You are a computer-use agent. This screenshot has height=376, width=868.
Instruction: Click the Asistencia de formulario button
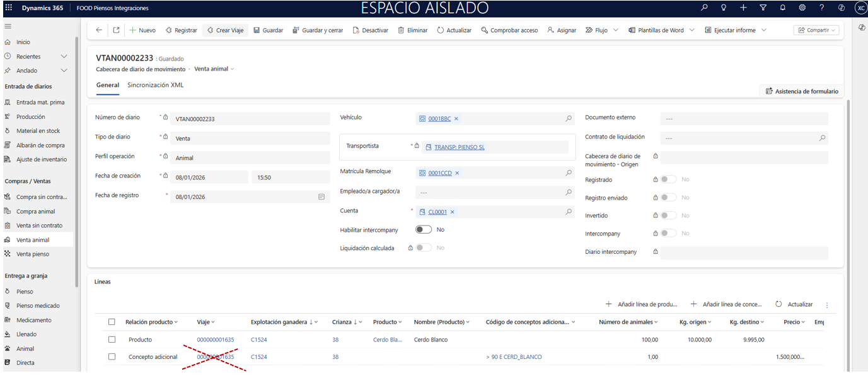coord(802,91)
